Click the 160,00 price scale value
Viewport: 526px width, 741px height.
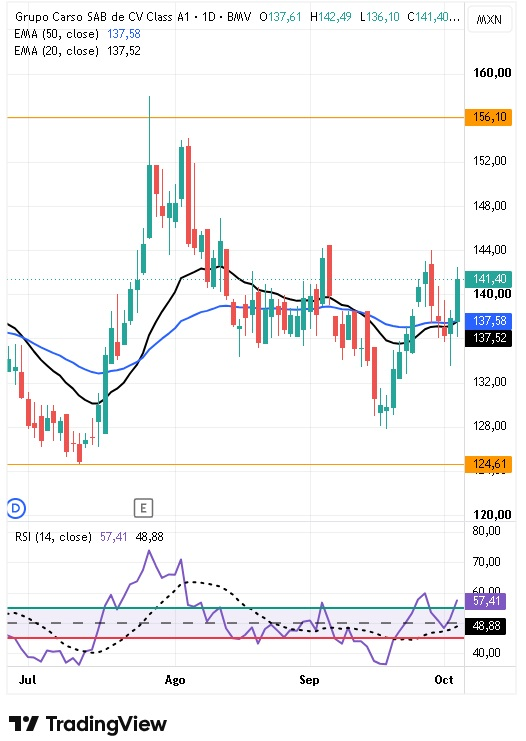[x=492, y=73]
